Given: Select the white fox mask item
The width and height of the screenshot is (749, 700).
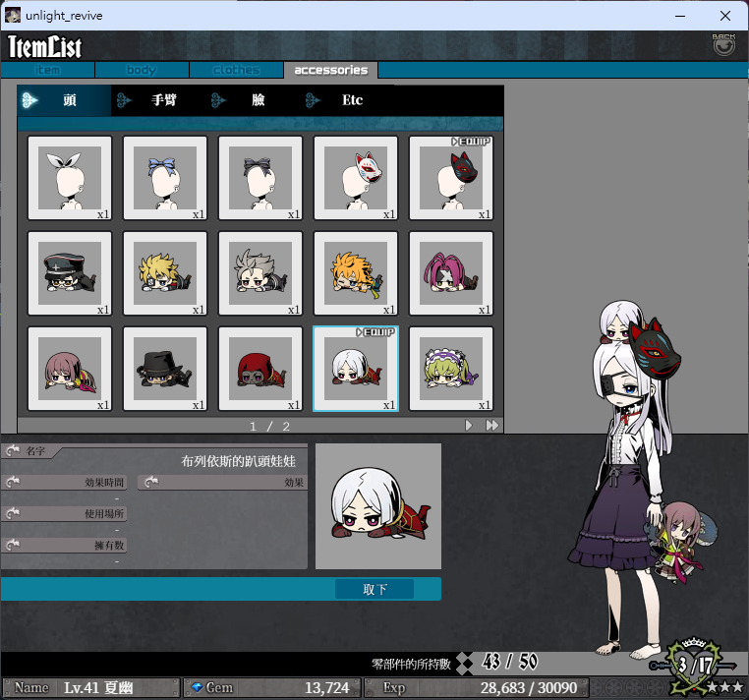Looking at the screenshot, I should pos(356,178).
